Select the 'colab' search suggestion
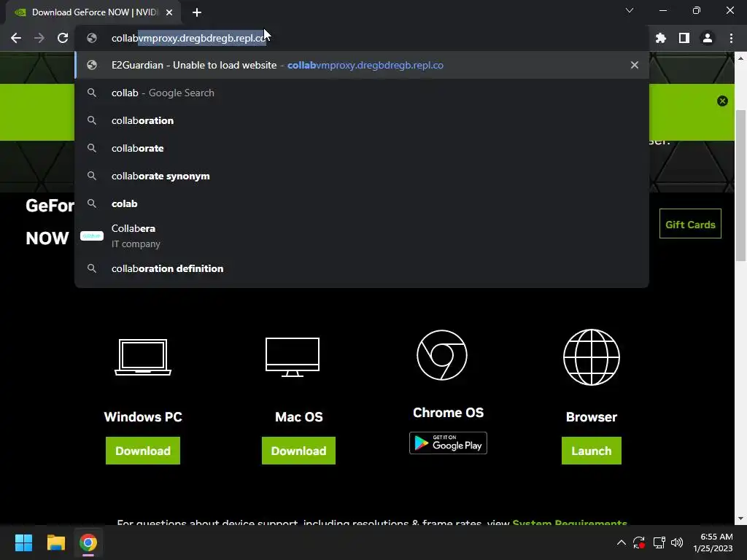747x560 pixels. coord(362,203)
